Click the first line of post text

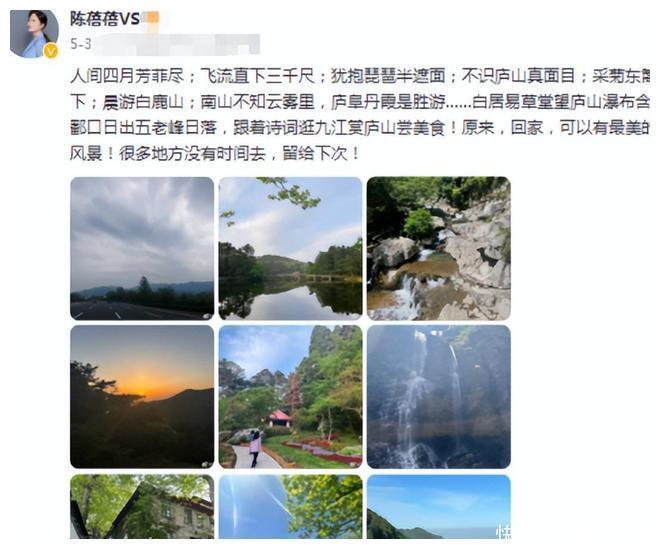tap(360, 76)
